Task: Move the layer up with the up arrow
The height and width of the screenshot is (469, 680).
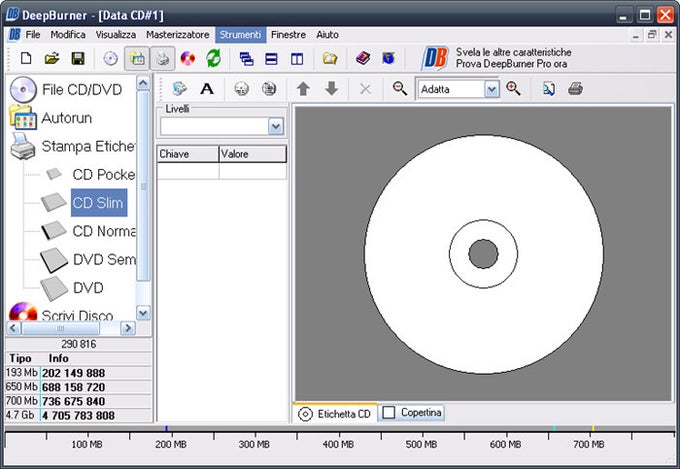Action: (303, 89)
